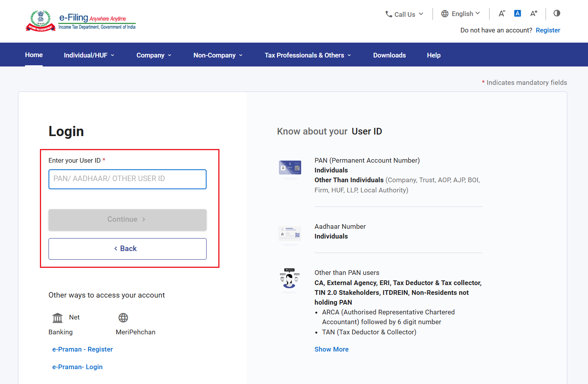Click the MeriPehchan label text
588x384 pixels.
click(x=135, y=332)
